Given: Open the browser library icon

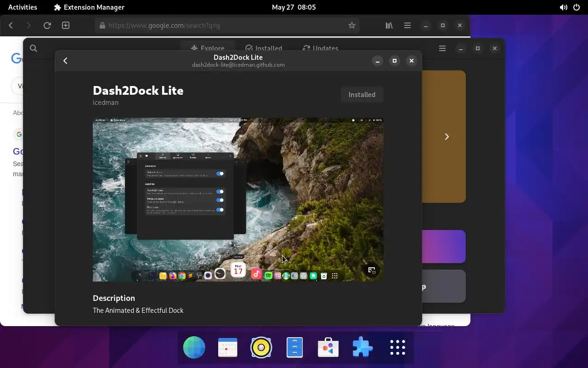Looking at the screenshot, I should [x=389, y=25].
